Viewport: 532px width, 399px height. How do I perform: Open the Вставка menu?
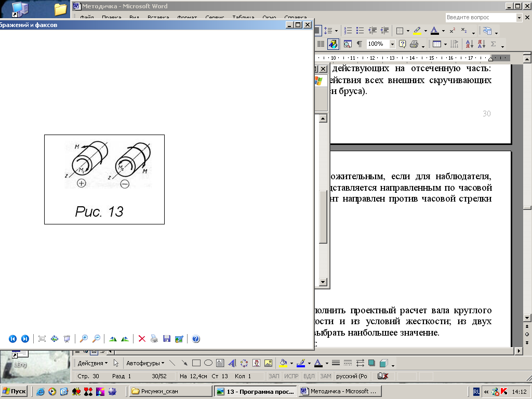pyautogui.click(x=158, y=17)
